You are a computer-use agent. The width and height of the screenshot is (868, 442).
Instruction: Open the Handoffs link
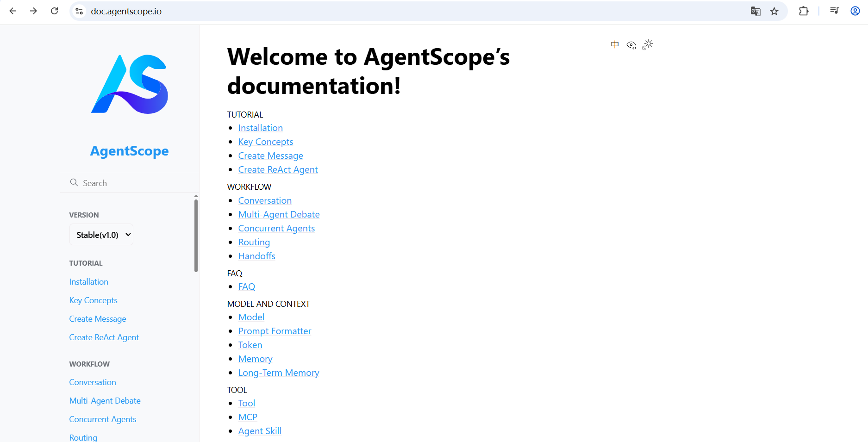[257, 256]
